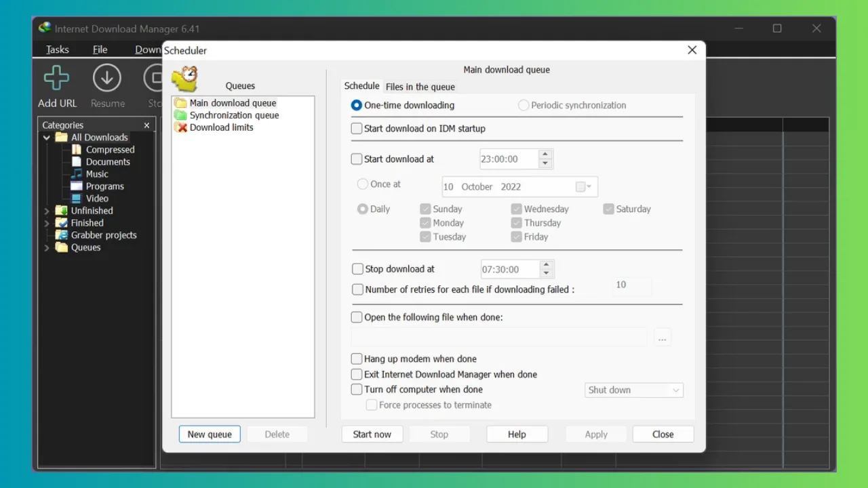Click the Synchronization queue green folder icon

180,115
